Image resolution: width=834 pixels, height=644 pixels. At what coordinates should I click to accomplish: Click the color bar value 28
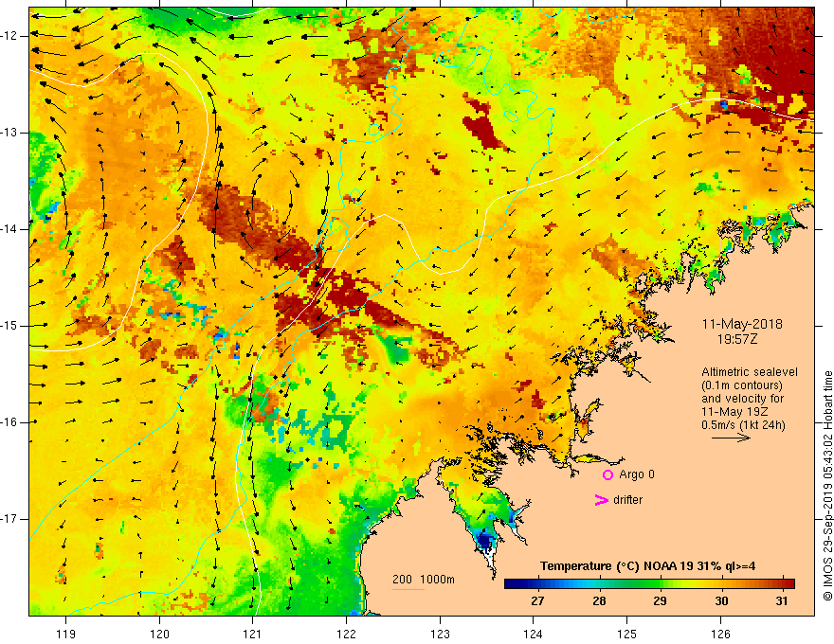[x=599, y=601]
